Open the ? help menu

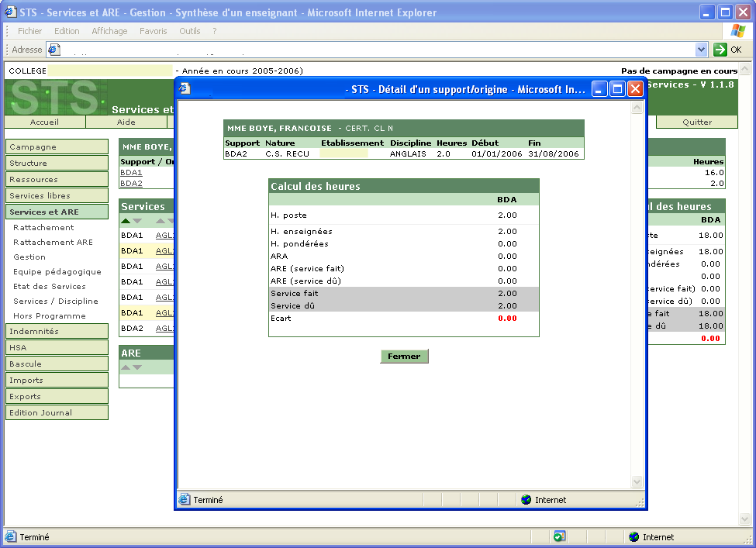point(215,31)
